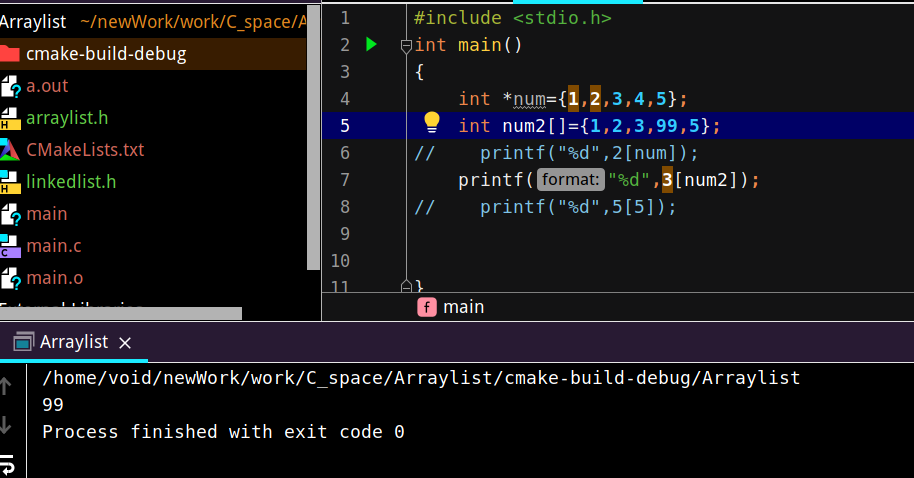This screenshot has width=914, height=478.
Task: Open main.c source file
Action: coord(54,246)
